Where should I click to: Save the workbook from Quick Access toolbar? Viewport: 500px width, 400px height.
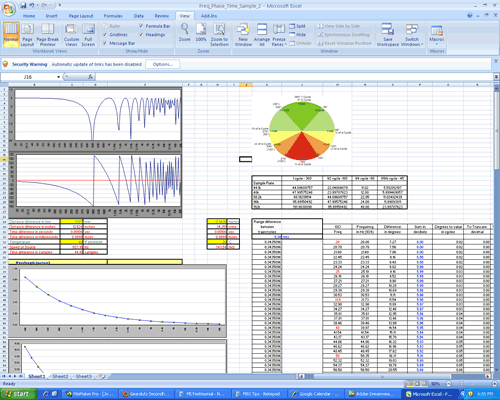click(x=23, y=5)
